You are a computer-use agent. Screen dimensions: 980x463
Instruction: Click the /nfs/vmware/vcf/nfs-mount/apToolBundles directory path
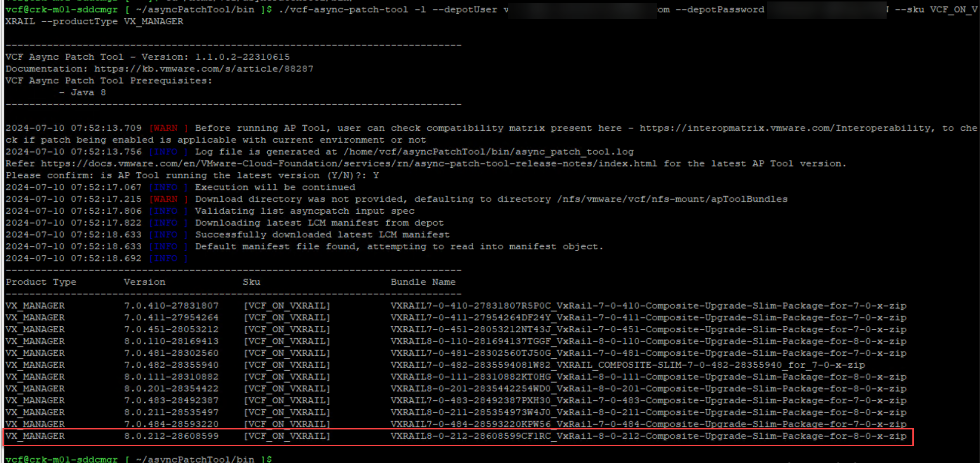pyautogui.click(x=672, y=199)
